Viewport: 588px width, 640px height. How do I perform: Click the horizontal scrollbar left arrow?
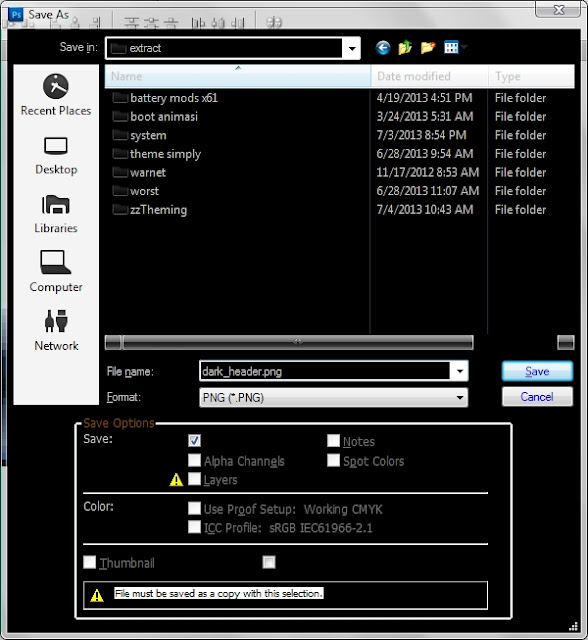tap(113, 342)
